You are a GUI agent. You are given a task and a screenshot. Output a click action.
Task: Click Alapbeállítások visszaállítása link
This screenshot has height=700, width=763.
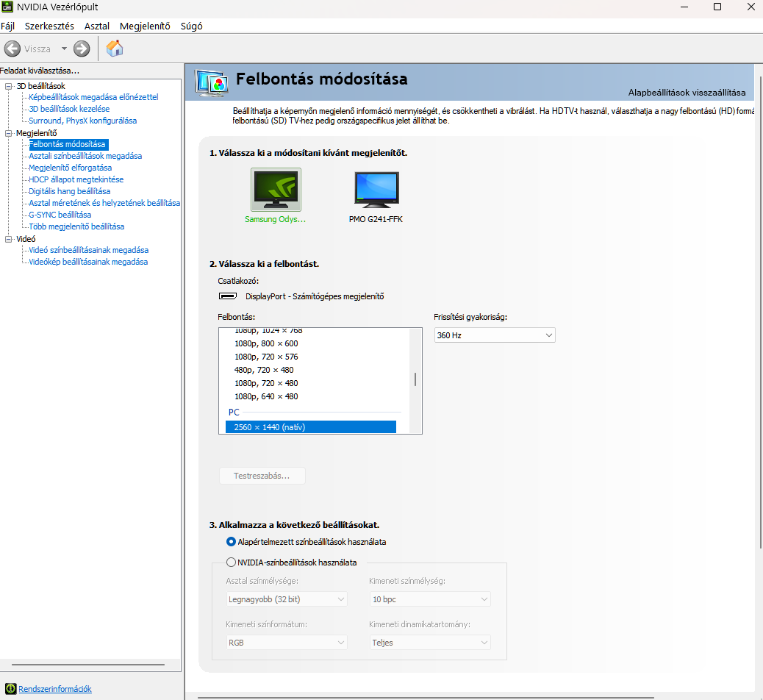coord(687,93)
